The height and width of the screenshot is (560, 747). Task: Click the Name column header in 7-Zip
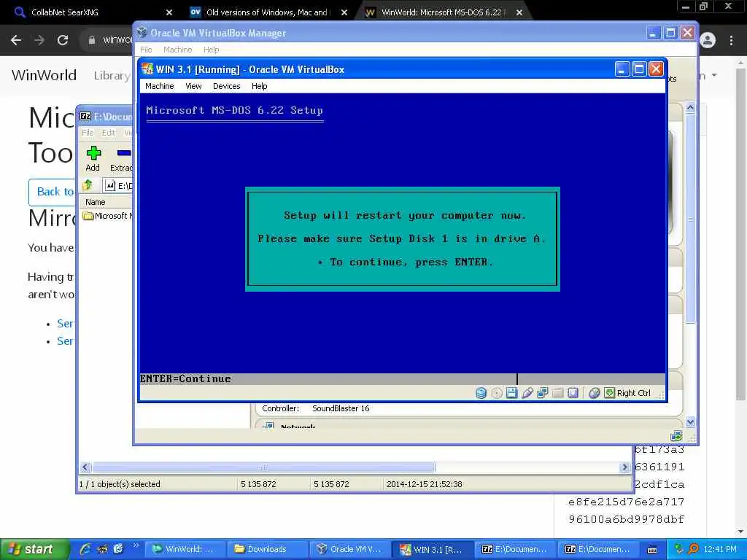click(96, 203)
